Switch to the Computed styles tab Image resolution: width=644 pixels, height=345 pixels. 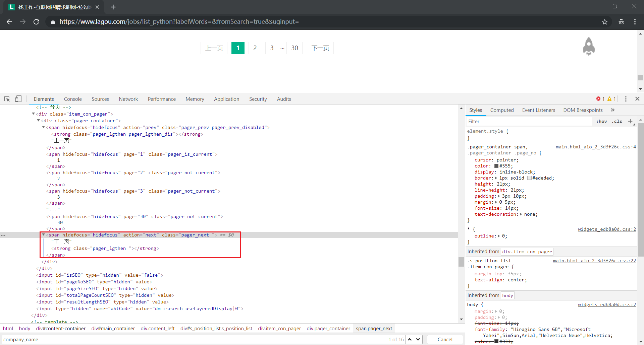tap(502, 110)
